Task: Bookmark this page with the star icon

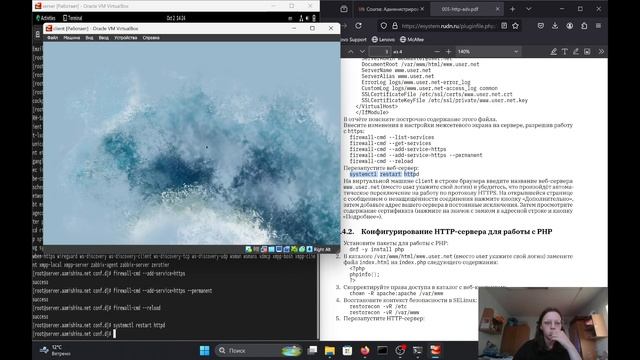Action: (x=516, y=26)
